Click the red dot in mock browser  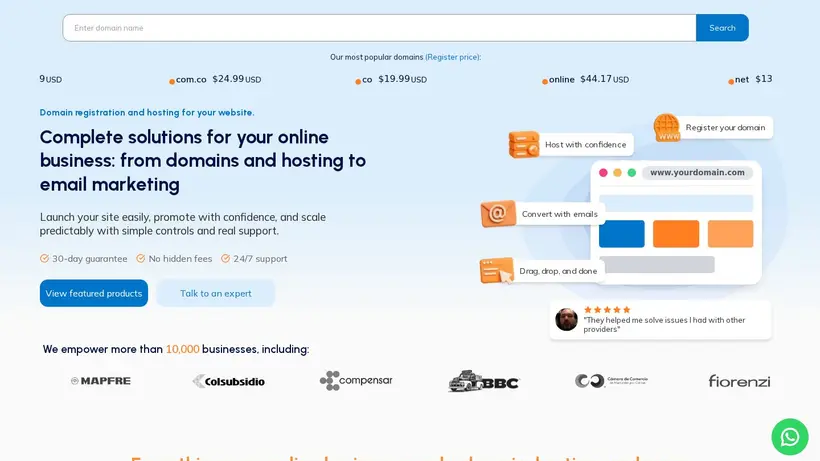[603, 172]
